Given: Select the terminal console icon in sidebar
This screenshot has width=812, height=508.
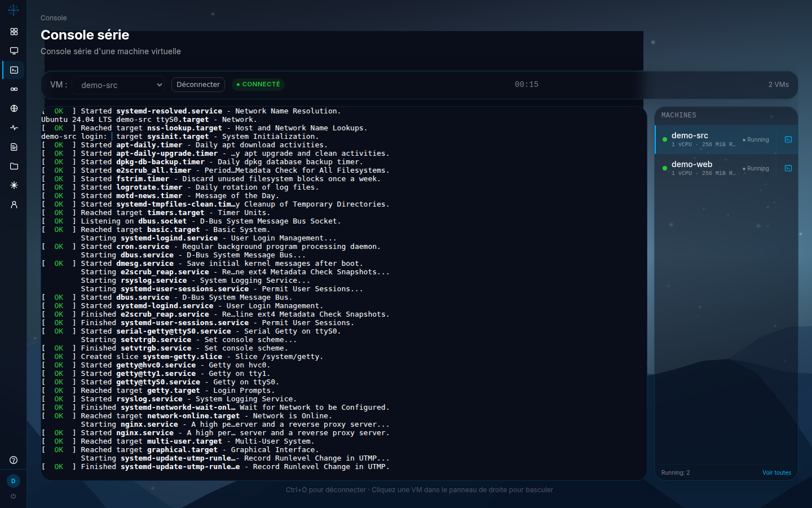Looking at the screenshot, I should 14,70.
